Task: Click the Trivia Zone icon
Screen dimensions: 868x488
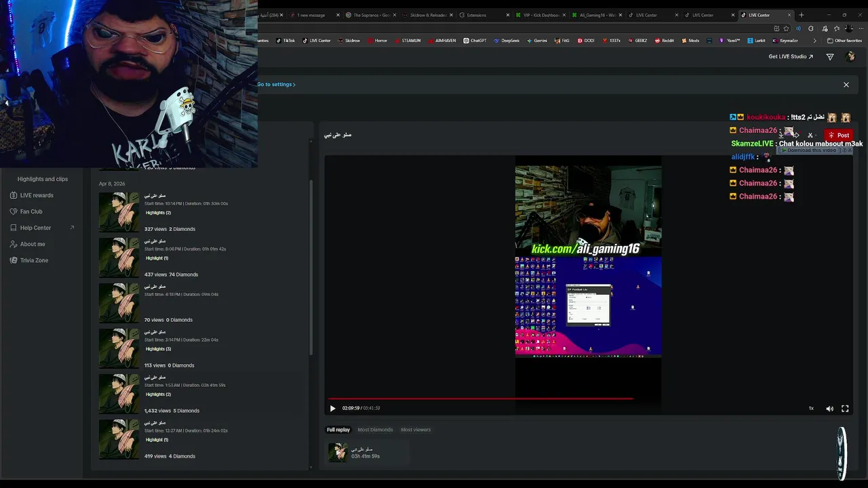Action: point(14,260)
